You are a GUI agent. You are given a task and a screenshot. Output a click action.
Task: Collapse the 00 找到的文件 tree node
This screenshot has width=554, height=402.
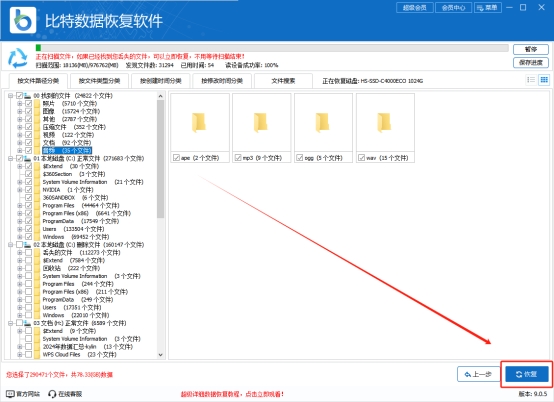click(x=11, y=96)
